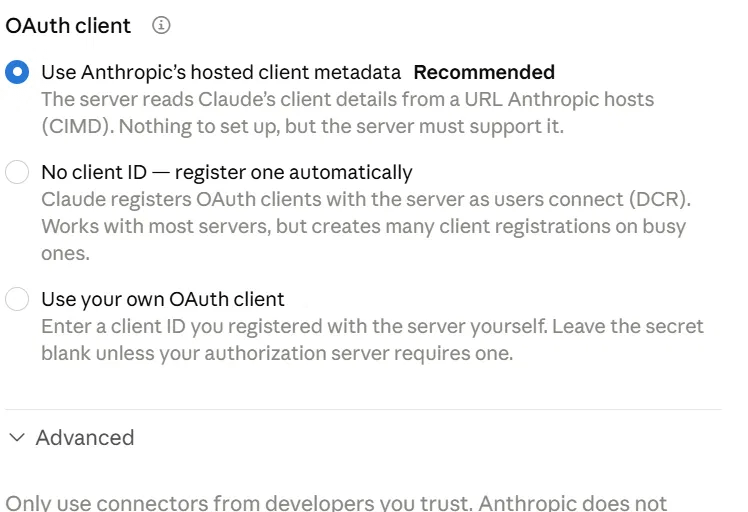Click the option label "Use your own OAuth client"
This screenshot has height=512, width=748.
pyautogui.click(x=163, y=300)
